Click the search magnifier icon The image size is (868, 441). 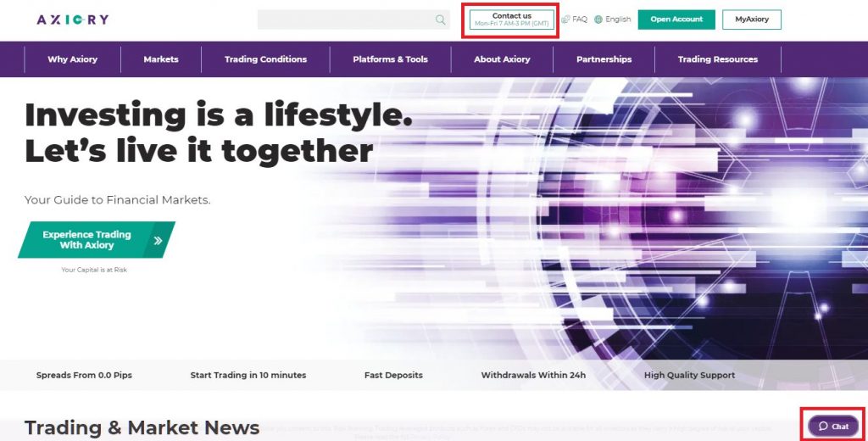click(x=440, y=20)
